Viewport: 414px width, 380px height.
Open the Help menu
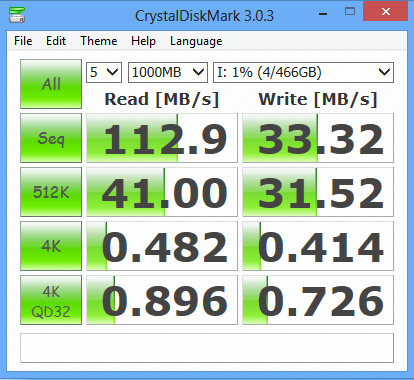point(143,41)
